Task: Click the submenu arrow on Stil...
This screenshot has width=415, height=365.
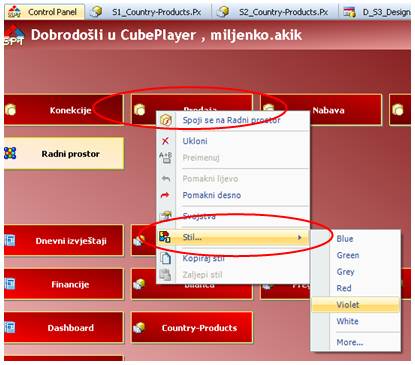Action: 299,237
